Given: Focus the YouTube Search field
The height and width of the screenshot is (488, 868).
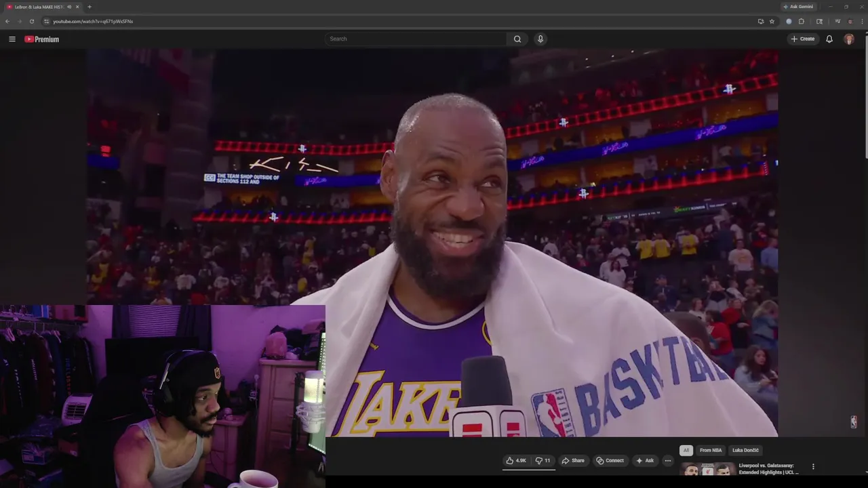Looking at the screenshot, I should (416, 39).
